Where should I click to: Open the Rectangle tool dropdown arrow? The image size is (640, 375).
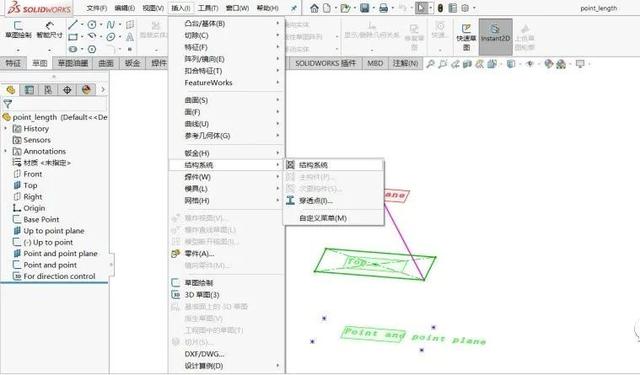82,37
